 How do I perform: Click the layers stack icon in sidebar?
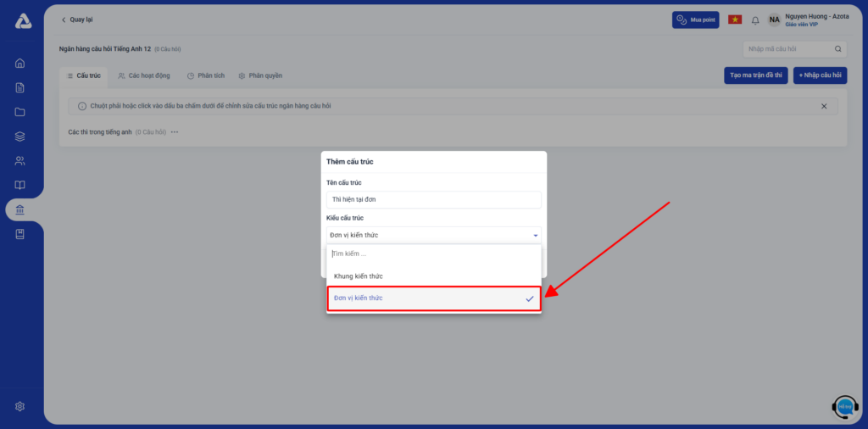tap(20, 136)
